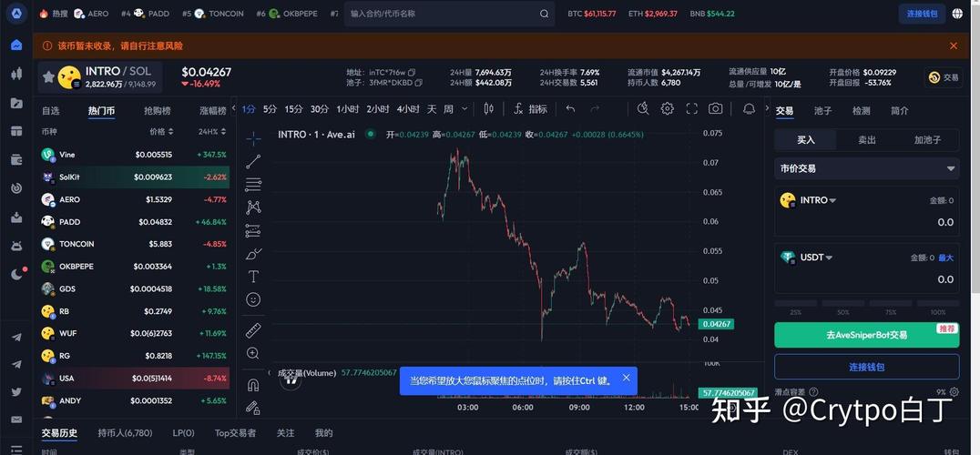Select the 5分 timeframe

pos(270,108)
